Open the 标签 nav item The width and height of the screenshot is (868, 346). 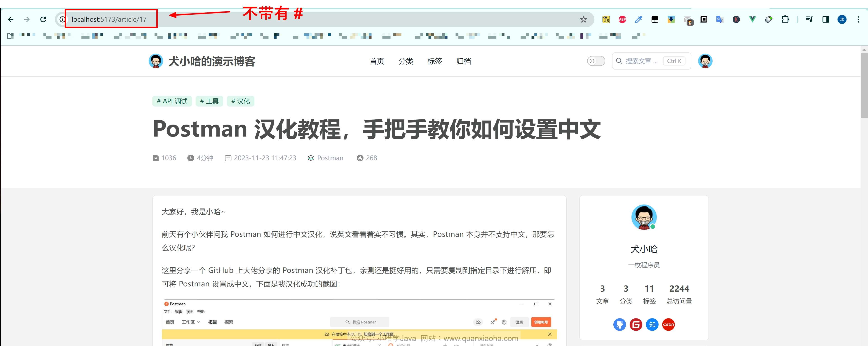(x=434, y=61)
